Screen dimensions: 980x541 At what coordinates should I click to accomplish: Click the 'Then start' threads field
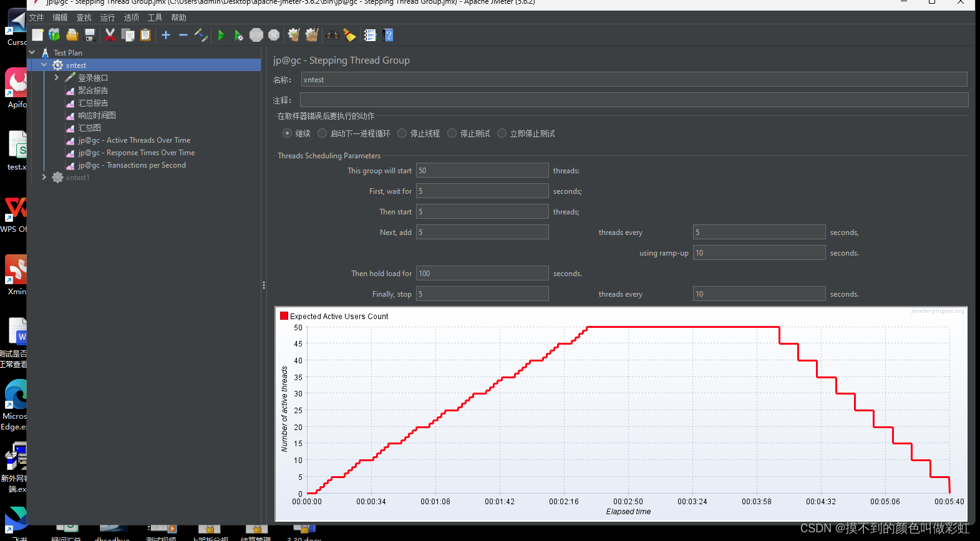tap(482, 211)
